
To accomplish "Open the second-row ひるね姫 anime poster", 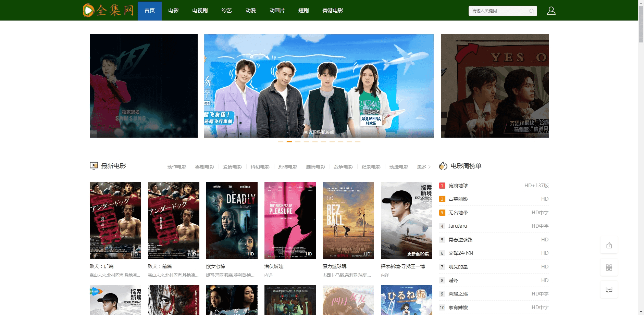I will [407, 300].
